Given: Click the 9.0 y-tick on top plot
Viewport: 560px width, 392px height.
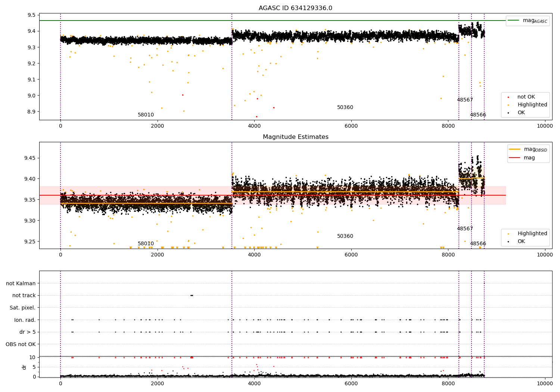Looking at the screenshot, I should (31, 96).
